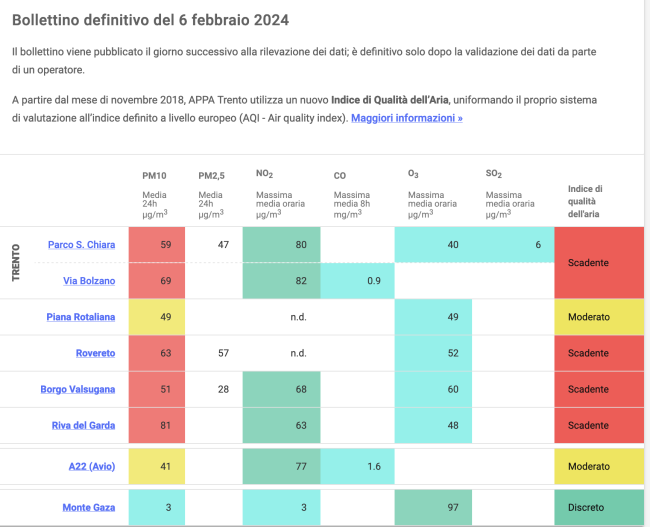Click the red Scadente cell for Rovereto
Viewport: 650px width, 527px height.
click(599, 353)
